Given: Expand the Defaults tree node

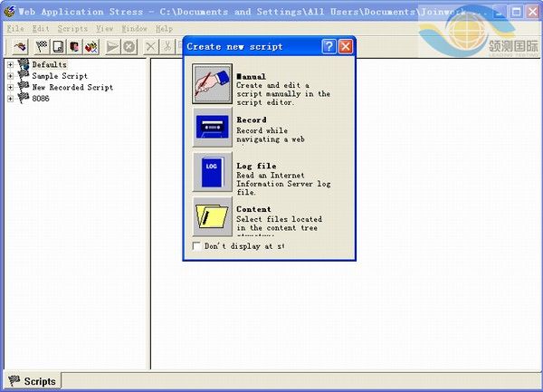Looking at the screenshot, I should (x=10, y=64).
